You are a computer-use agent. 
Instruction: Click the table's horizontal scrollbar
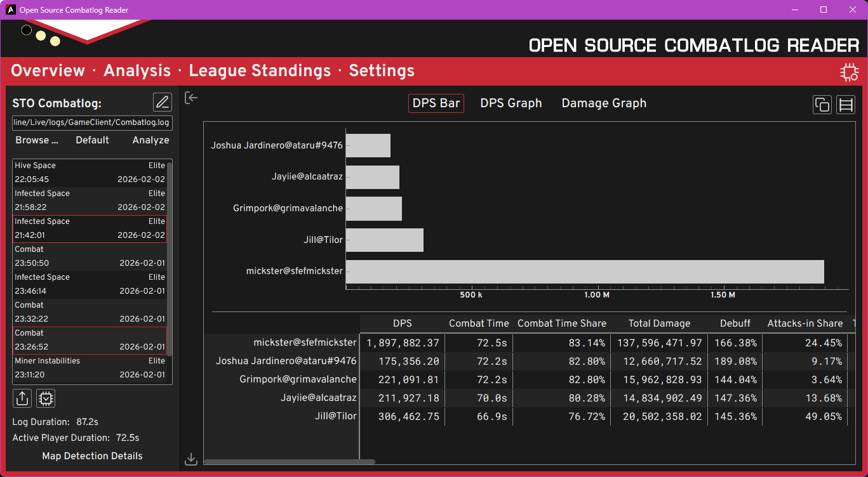pyautogui.click(x=289, y=462)
